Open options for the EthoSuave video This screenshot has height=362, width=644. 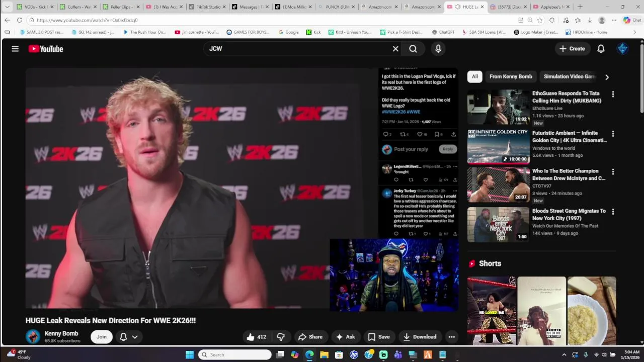(613, 94)
